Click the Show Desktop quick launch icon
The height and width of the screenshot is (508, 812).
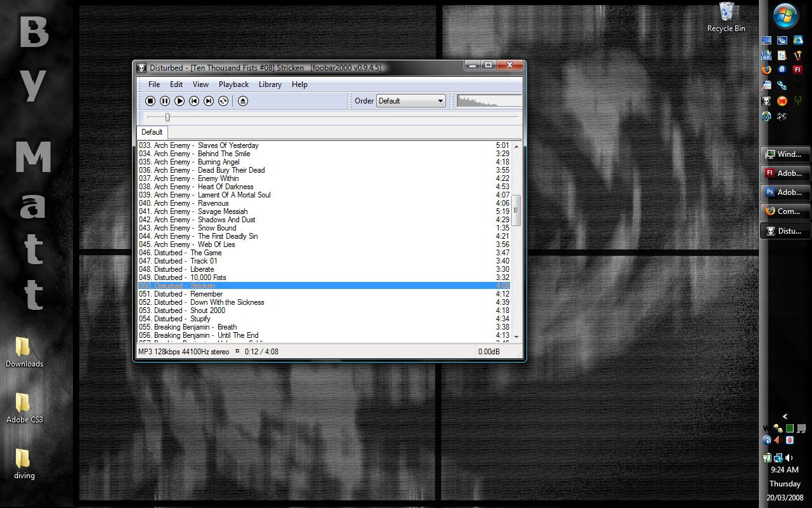point(766,41)
